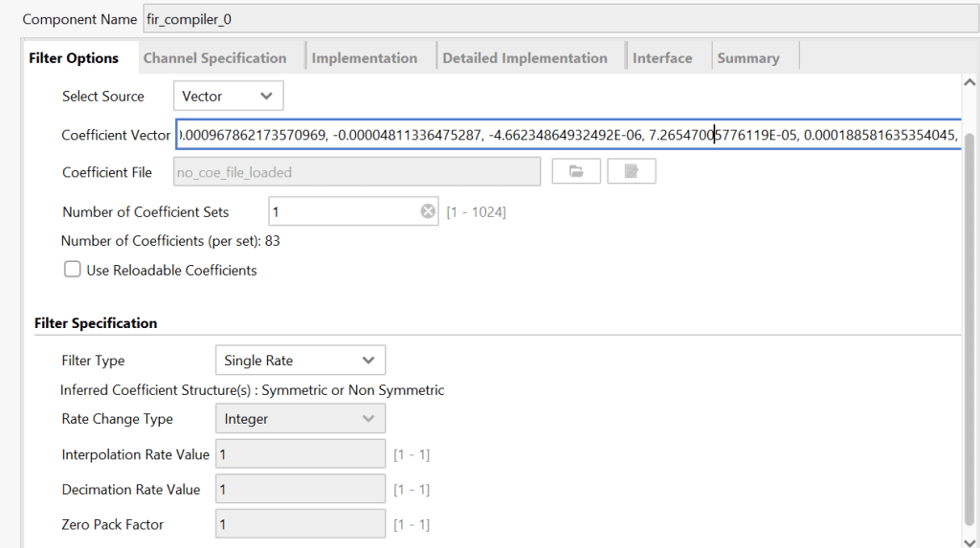Open the Rate Change Type dropdown
Screen dimensions: 980x548
click(x=300, y=419)
